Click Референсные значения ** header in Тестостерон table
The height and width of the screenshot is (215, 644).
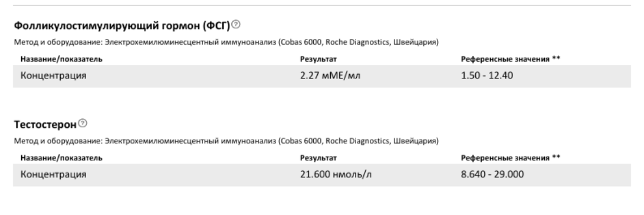click(x=511, y=158)
